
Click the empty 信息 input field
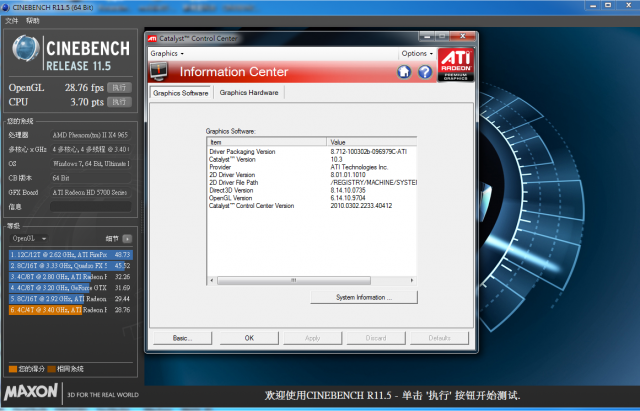[x=91, y=207]
